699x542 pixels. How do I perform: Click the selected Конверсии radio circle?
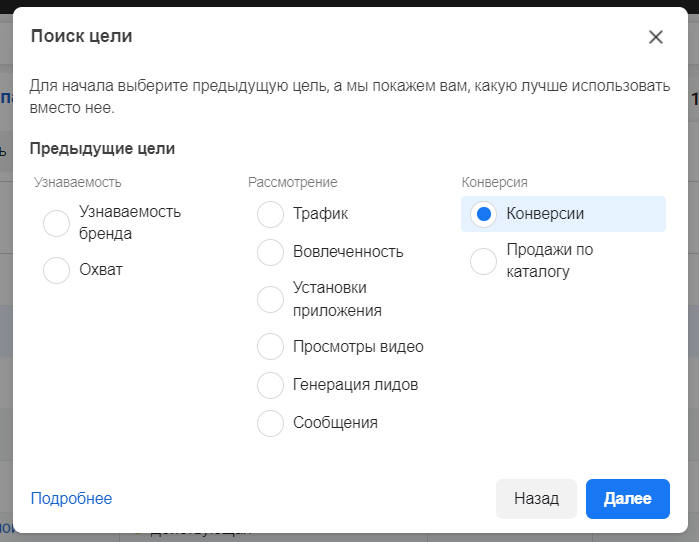click(484, 214)
